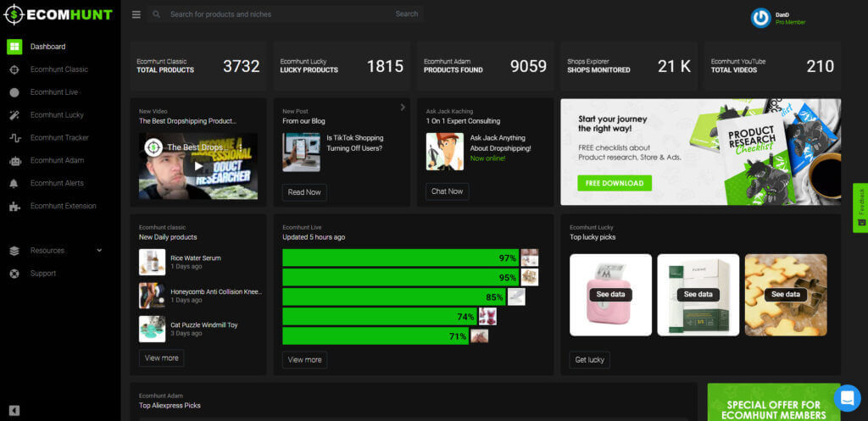Click Ecomhunt Lucky products stat card
868x421 pixels.
(342, 66)
